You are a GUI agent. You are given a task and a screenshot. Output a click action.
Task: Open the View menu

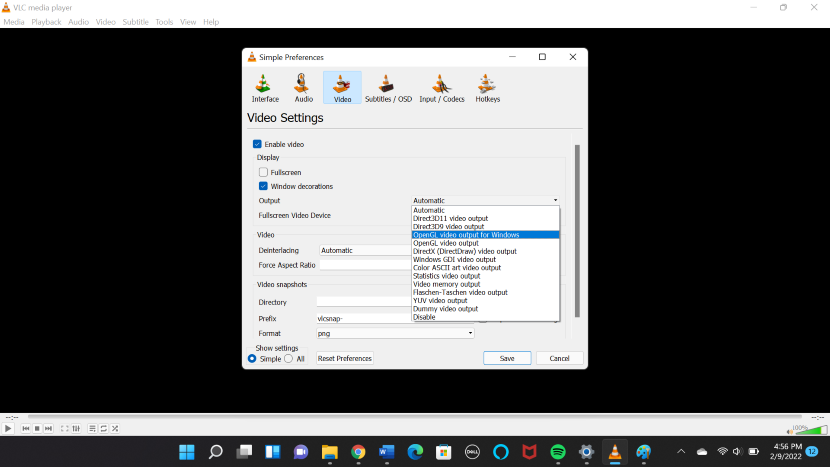point(188,22)
